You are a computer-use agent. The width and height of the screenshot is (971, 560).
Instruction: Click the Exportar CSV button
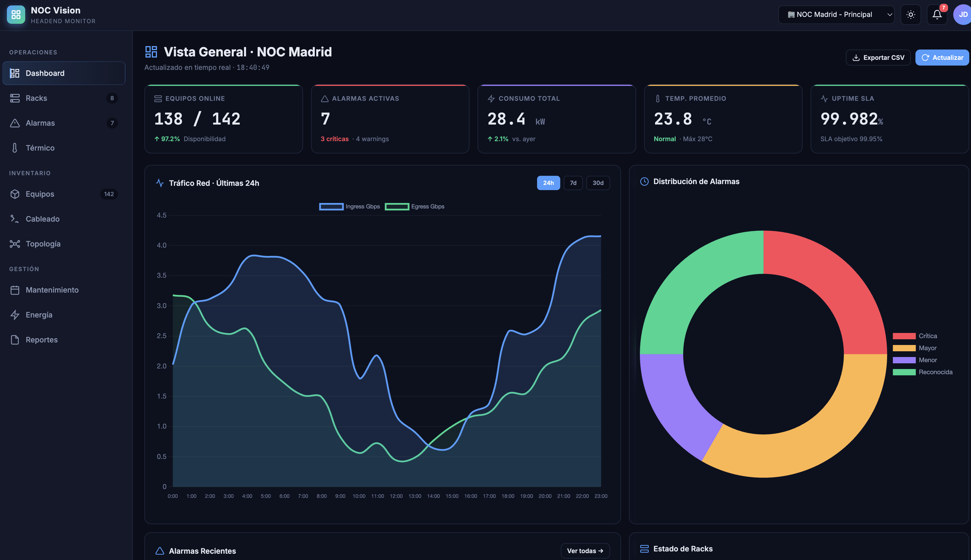pos(878,58)
